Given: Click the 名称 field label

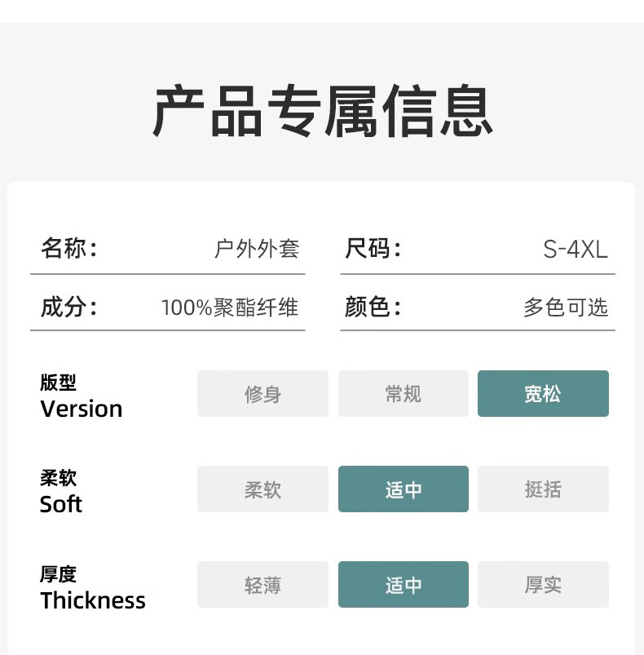Looking at the screenshot, I should coord(68,248).
